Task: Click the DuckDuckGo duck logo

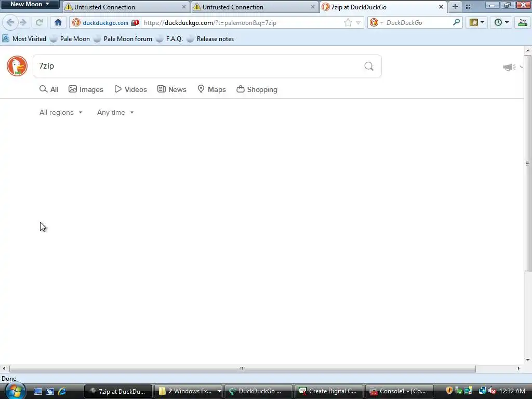Action: [x=17, y=66]
